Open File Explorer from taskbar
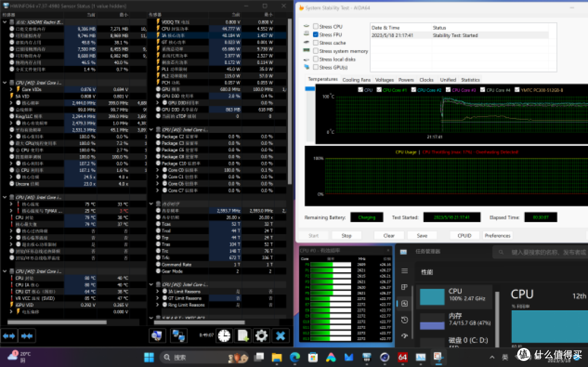The height and width of the screenshot is (367, 588). tap(277, 357)
